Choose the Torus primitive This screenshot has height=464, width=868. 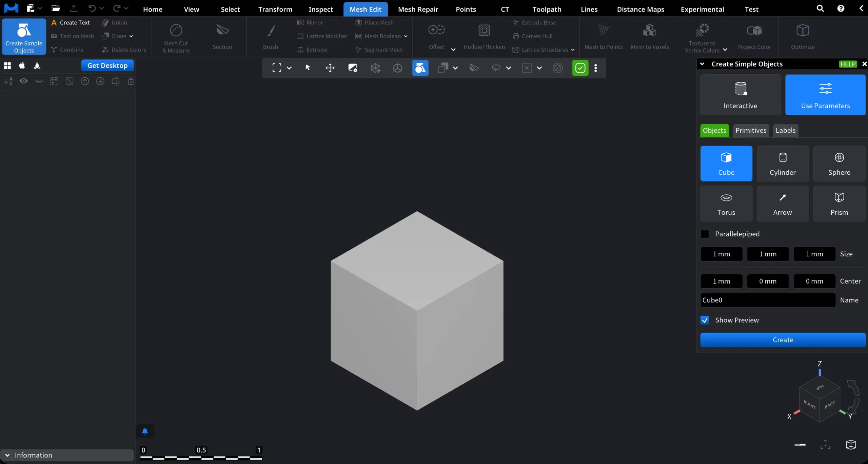click(x=726, y=204)
